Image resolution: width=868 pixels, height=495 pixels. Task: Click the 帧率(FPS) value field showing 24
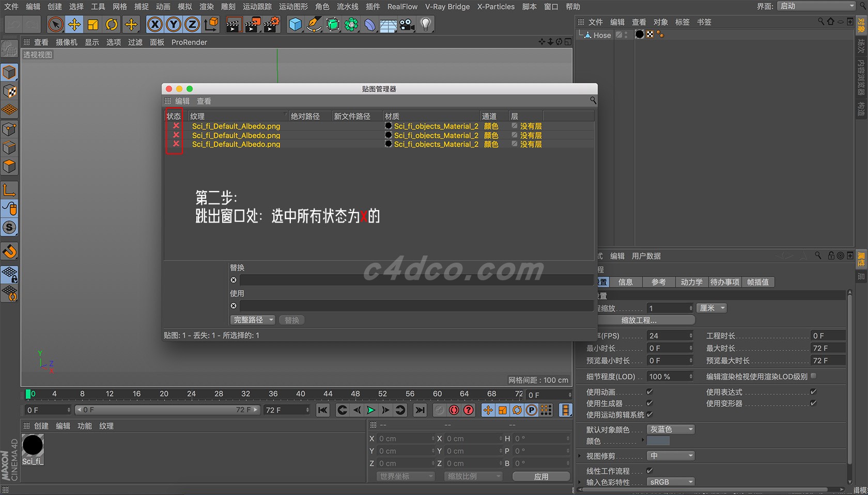pos(670,336)
